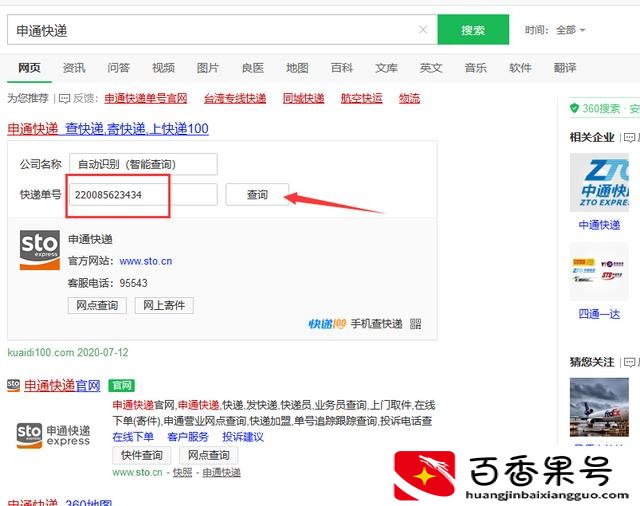Open the 在线下单 sublink

133,437
